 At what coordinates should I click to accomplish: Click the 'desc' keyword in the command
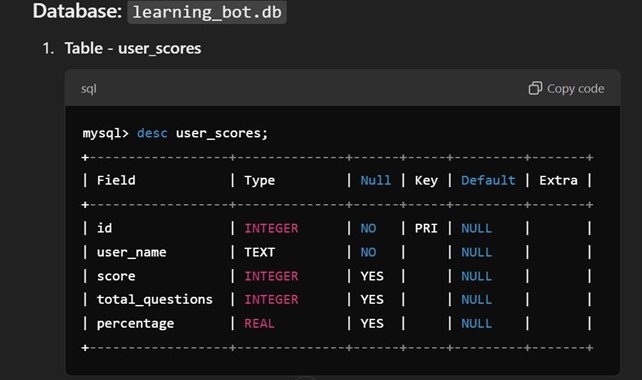152,133
